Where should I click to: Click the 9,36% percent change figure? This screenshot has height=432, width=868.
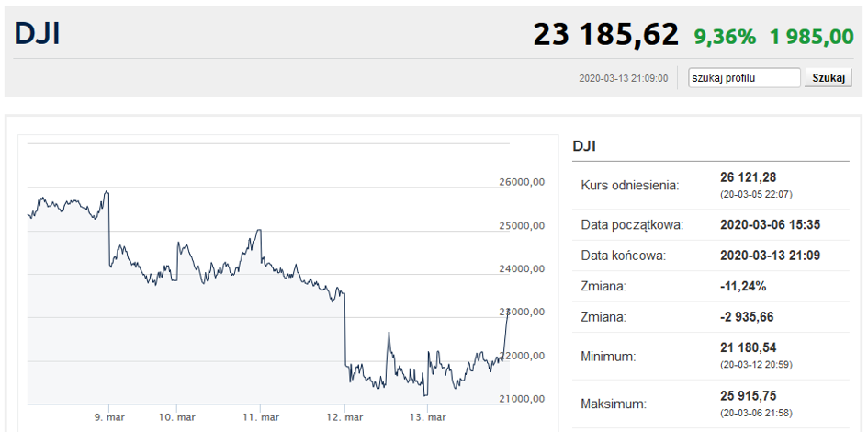(725, 37)
